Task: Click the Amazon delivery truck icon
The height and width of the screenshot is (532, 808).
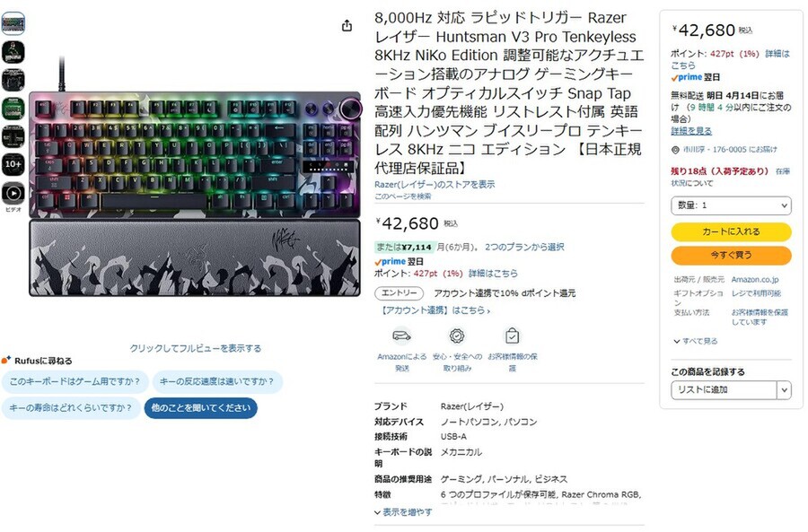Action: tap(402, 336)
